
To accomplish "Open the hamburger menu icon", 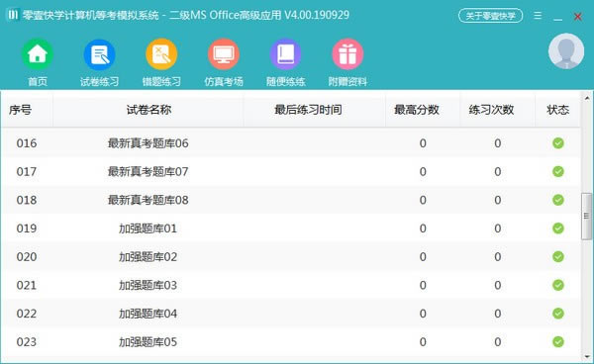I will [x=538, y=16].
